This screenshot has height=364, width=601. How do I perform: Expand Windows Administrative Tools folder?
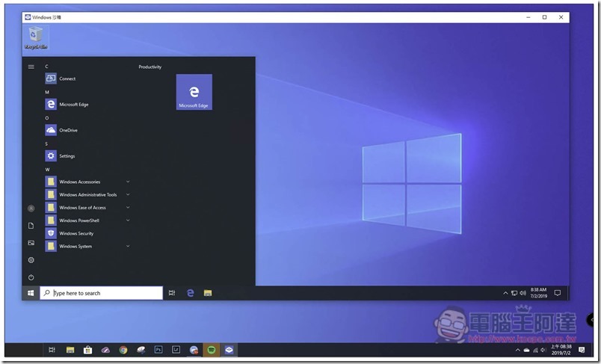(x=87, y=194)
